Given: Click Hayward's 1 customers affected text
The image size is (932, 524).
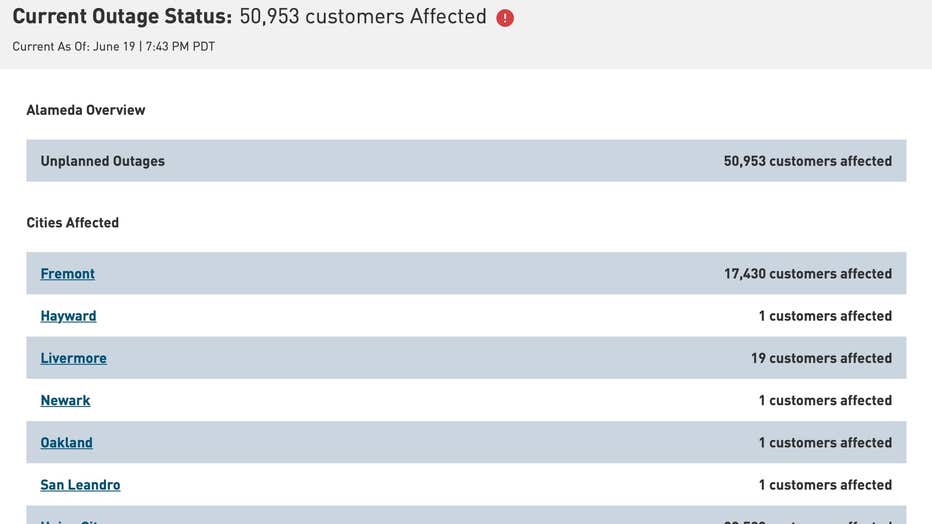Looking at the screenshot, I should pos(825,316).
